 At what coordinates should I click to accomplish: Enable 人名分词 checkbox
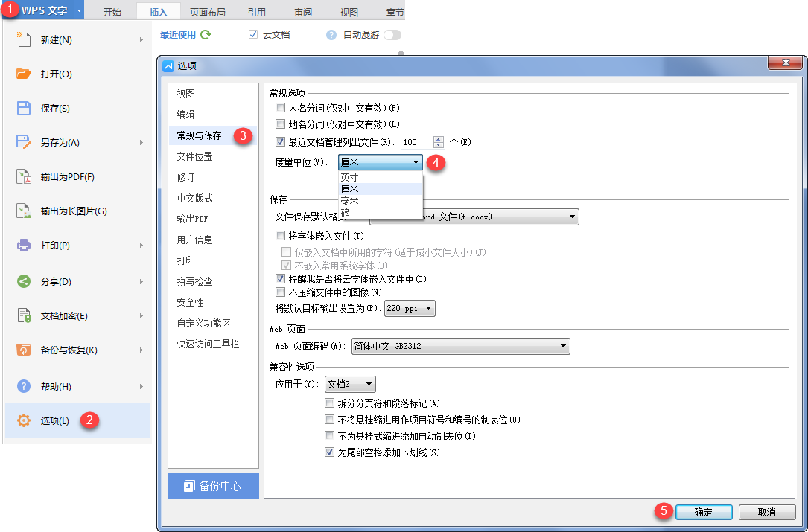coord(280,108)
